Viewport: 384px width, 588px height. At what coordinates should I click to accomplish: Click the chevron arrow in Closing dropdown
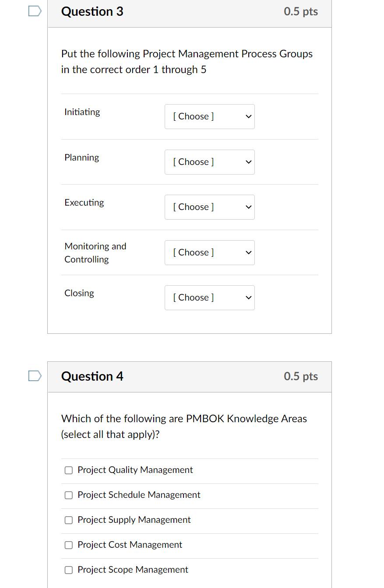pyautogui.click(x=248, y=298)
